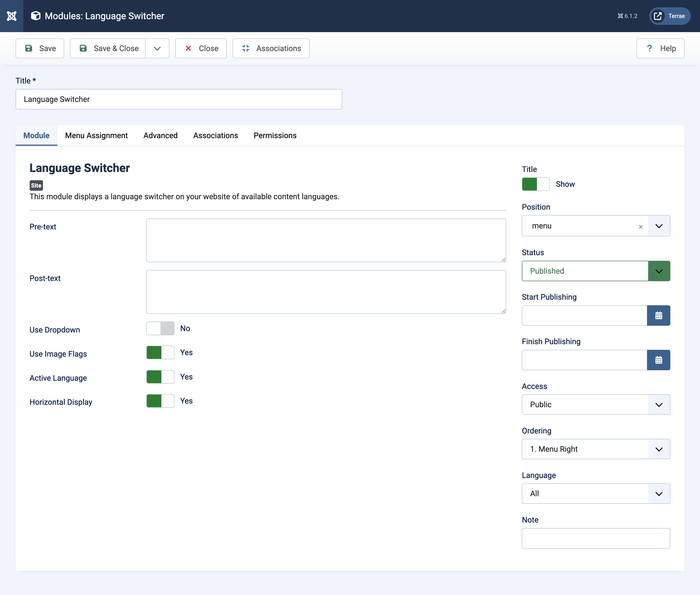This screenshot has width=700, height=595.
Task: Open the Start Publishing calendar picker
Action: 658,315
